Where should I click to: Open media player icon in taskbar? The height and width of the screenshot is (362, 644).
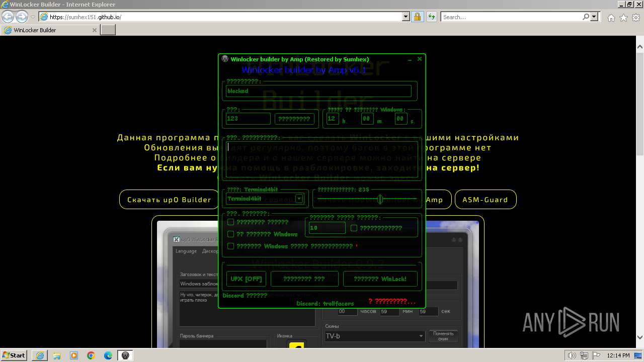(x=74, y=355)
